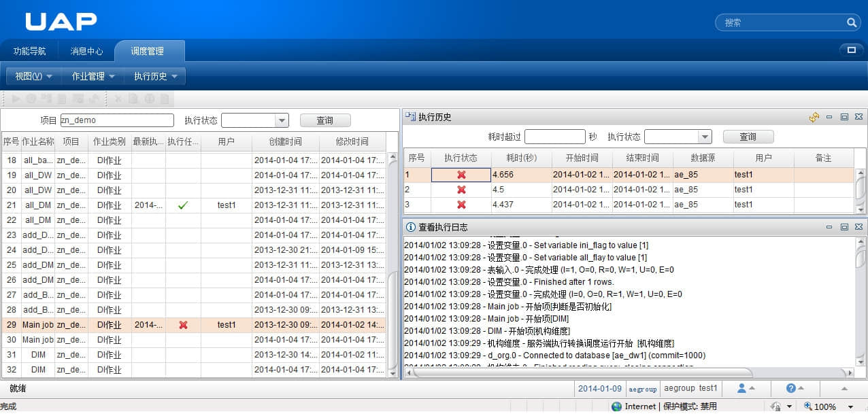Switch to the 消息中心 tab
The width and height of the screenshot is (868, 416).
click(86, 51)
